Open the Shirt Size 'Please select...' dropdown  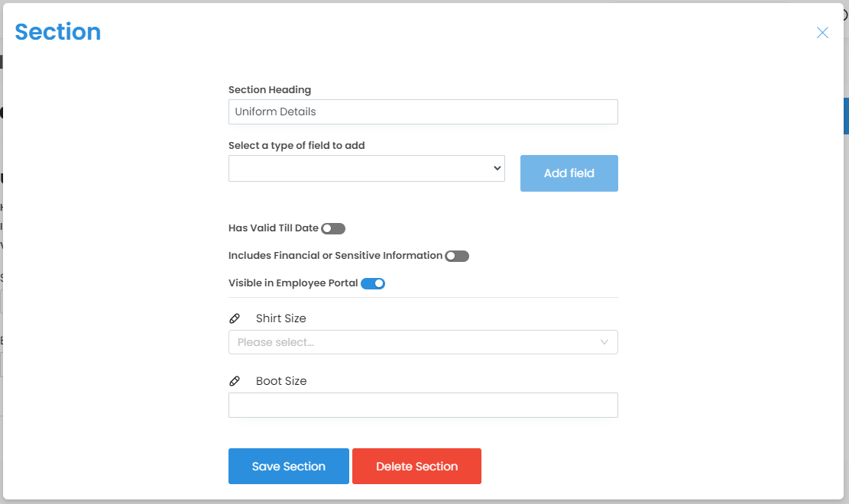(413, 342)
